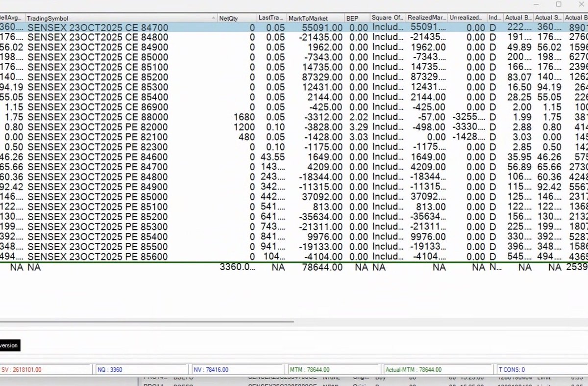Click realized value -57.00
Screen dimensions: 588x386
432,117
